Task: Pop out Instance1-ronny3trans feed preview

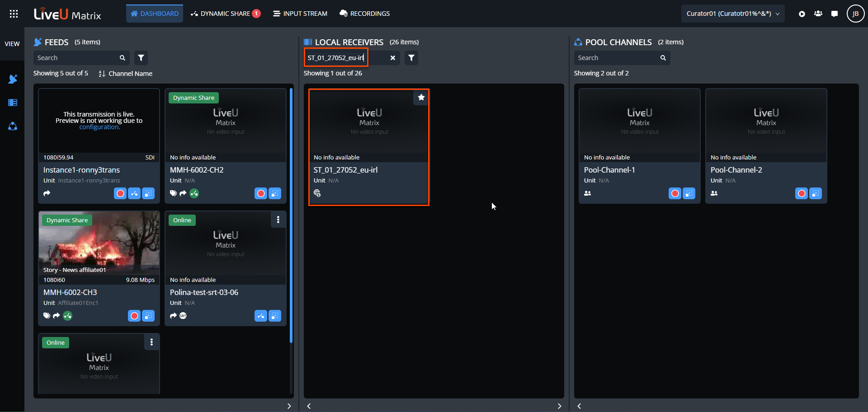Action: [x=148, y=193]
